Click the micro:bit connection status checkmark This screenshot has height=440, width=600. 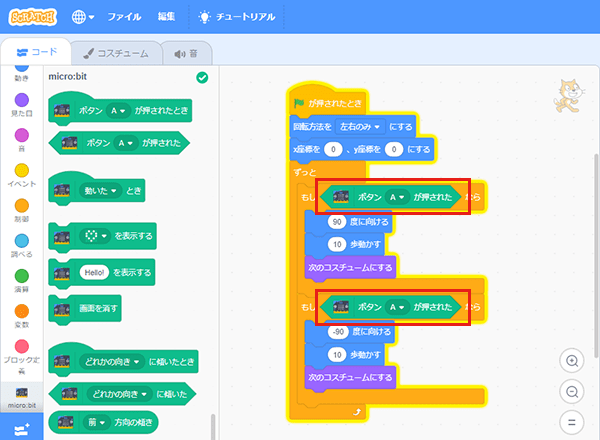[x=202, y=78]
